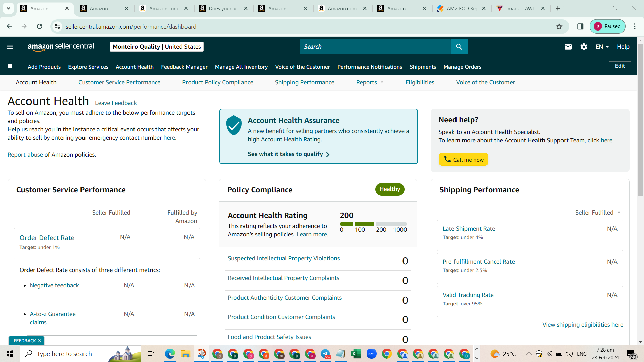Viewport: 644px width, 362px height.
Task: Click the Monteiro Quality account switcher
Action: click(x=157, y=47)
